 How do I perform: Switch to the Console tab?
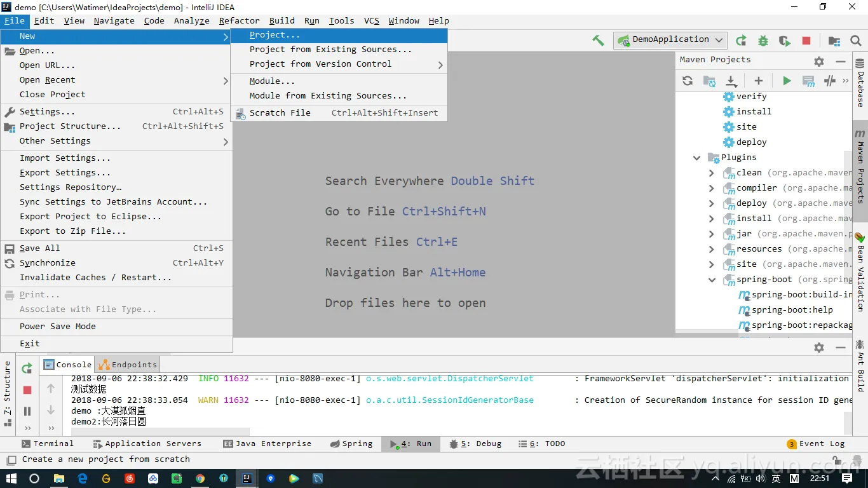pos(68,365)
